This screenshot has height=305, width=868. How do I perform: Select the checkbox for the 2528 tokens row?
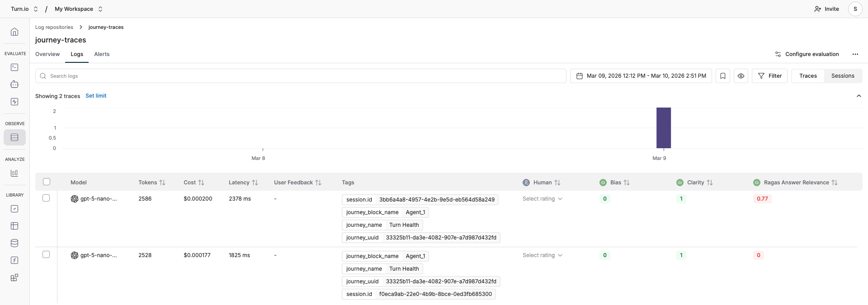point(46,254)
